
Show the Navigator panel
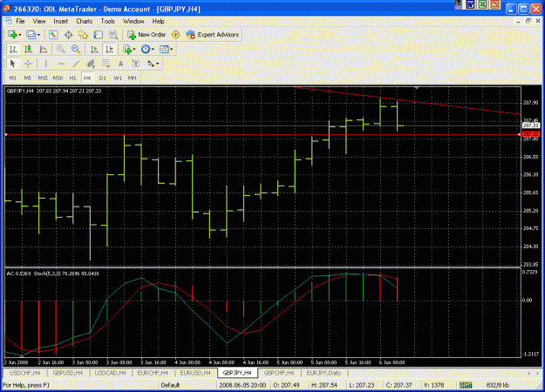pyautogui.click(x=83, y=35)
